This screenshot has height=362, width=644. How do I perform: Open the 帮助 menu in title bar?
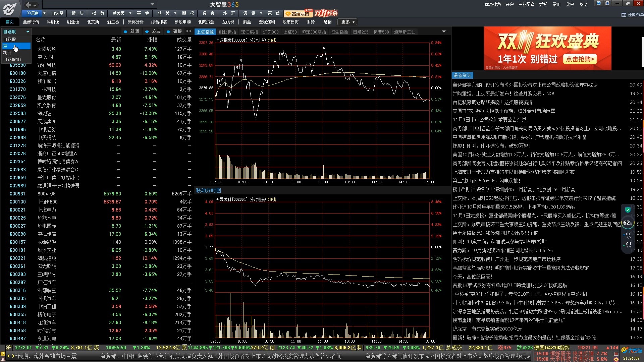(583, 4)
